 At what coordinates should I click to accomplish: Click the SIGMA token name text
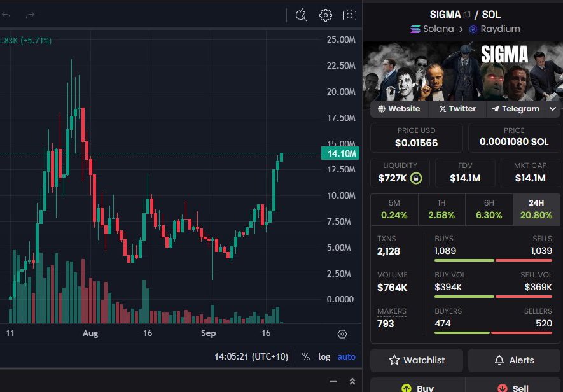pyautogui.click(x=445, y=15)
